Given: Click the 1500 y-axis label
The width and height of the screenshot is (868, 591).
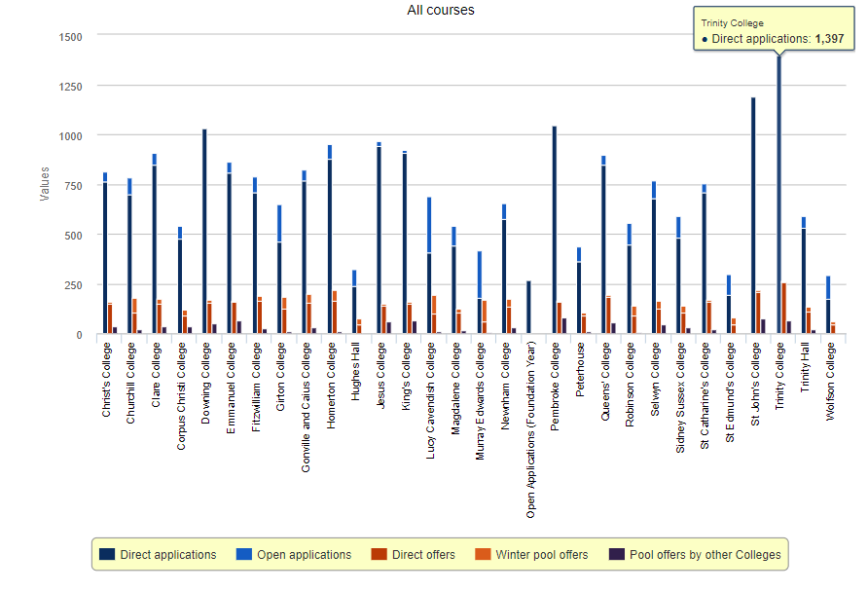Looking at the screenshot, I should click(x=70, y=37).
